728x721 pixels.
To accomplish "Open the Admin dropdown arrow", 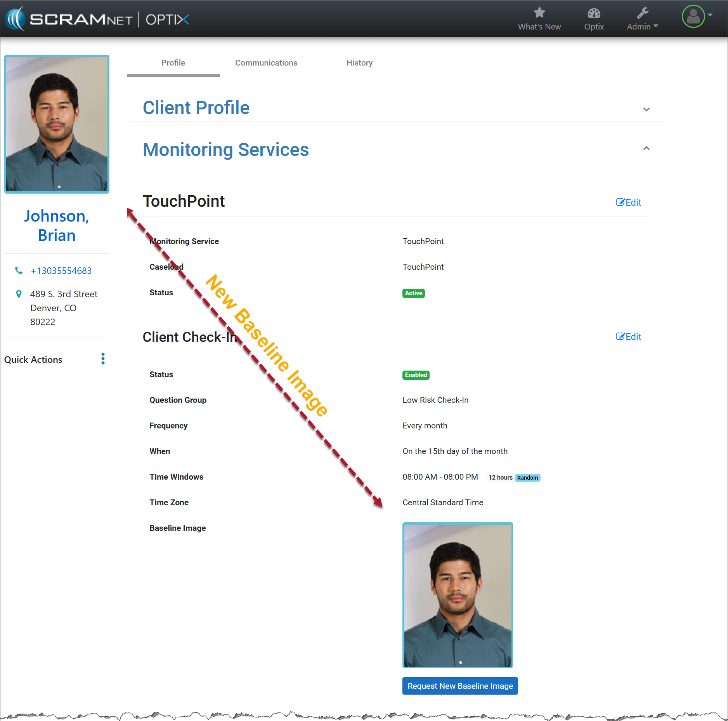I will pos(656,26).
